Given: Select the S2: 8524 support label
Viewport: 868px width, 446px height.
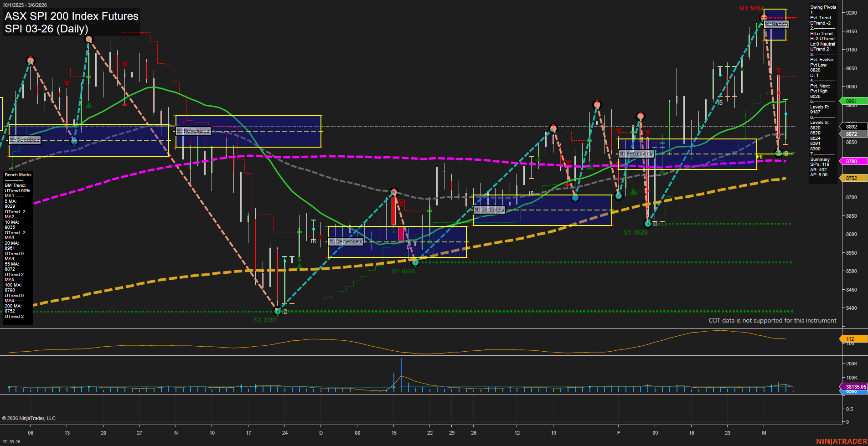Looking at the screenshot, I should coord(404,270).
